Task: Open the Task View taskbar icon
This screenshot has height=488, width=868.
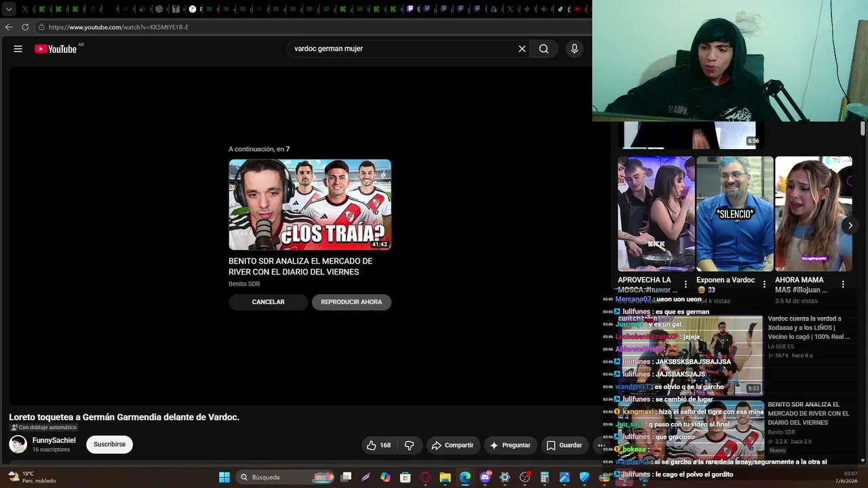Action: (x=346, y=477)
